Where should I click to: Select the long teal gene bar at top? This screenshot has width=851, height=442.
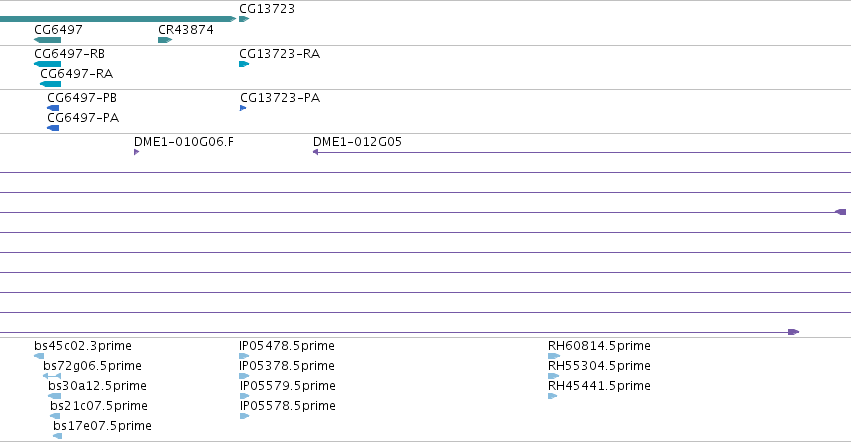[x=118, y=19]
